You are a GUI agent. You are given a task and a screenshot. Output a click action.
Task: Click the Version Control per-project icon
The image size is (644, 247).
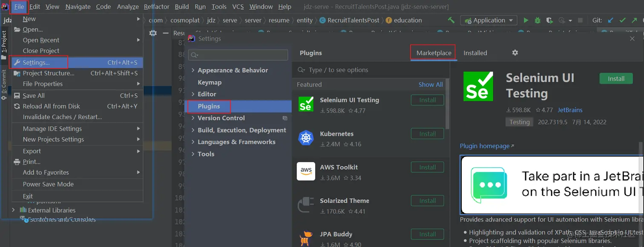(285, 118)
